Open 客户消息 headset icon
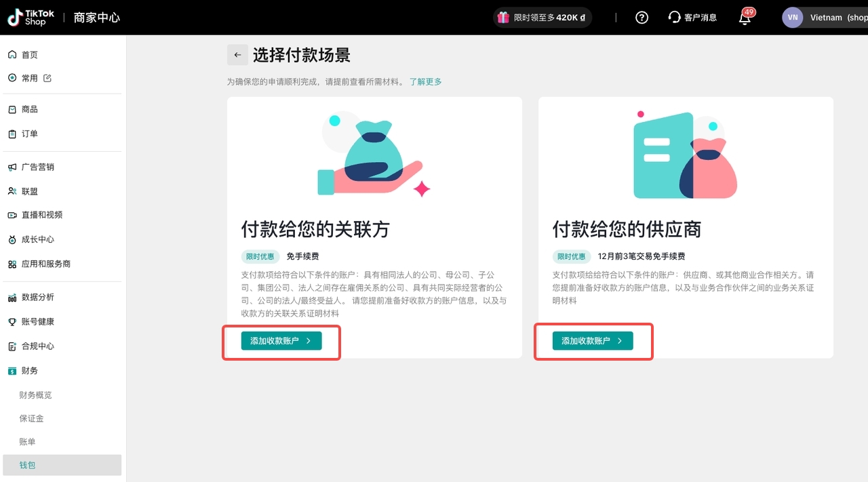The width and height of the screenshot is (868, 482). click(674, 18)
